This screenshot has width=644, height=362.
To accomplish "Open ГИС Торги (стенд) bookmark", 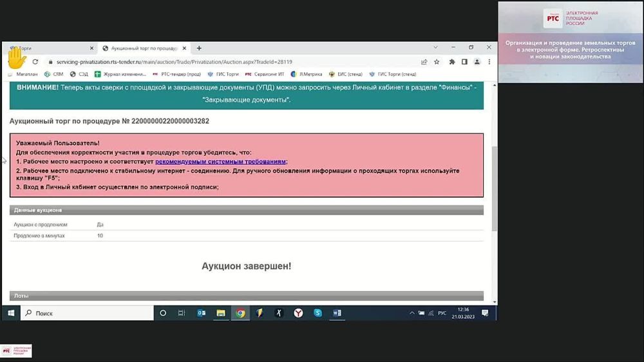I will click(x=393, y=74).
